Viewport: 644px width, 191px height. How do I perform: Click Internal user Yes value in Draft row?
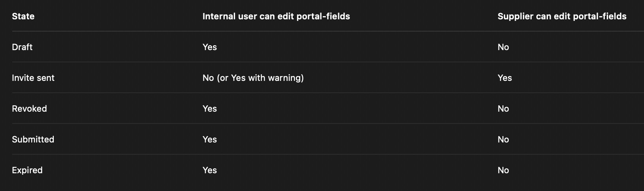[x=210, y=47]
